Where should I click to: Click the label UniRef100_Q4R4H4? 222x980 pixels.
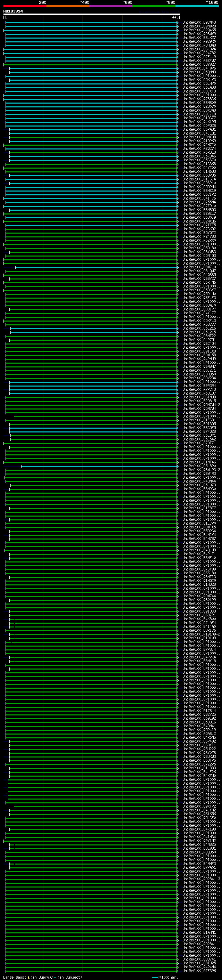point(199,967)
